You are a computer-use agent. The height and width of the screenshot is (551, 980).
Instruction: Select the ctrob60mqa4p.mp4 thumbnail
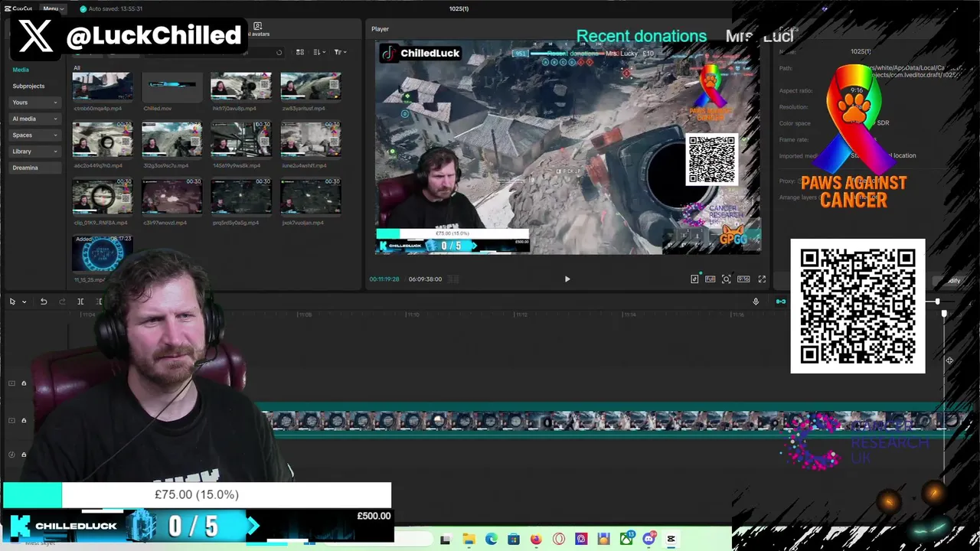pyautogui.click(x=103, y=86)
